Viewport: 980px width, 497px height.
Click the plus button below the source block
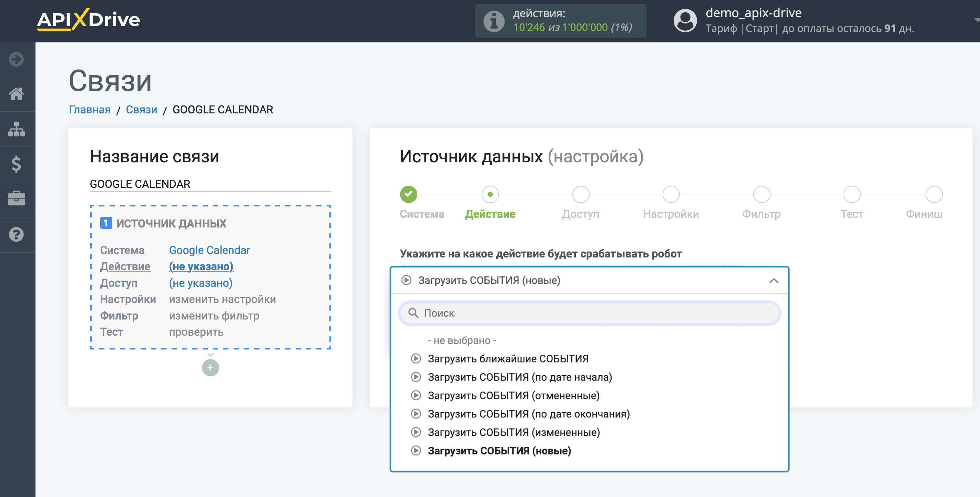211,368
